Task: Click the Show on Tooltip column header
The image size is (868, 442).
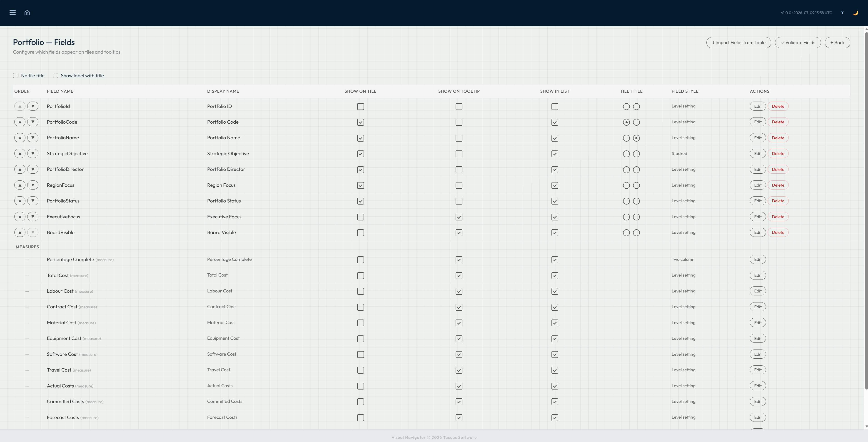Action: (x=459, y=91)
